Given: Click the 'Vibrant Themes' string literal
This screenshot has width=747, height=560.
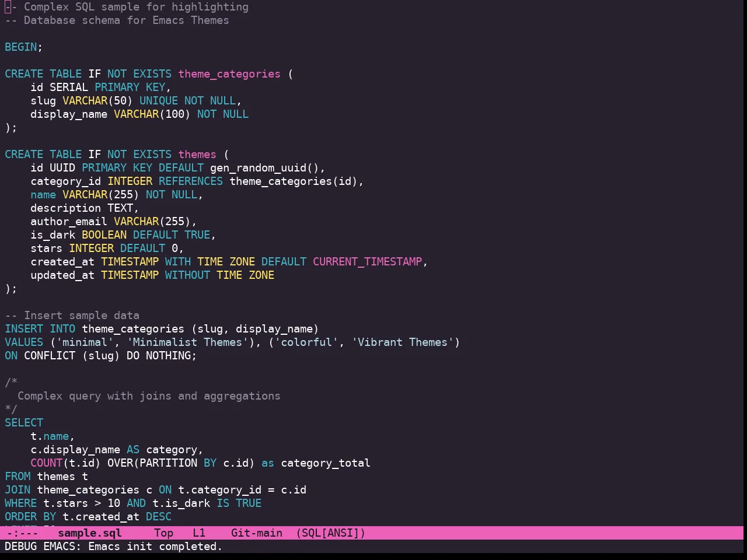Looking at the screenshot, I should 403,342.
